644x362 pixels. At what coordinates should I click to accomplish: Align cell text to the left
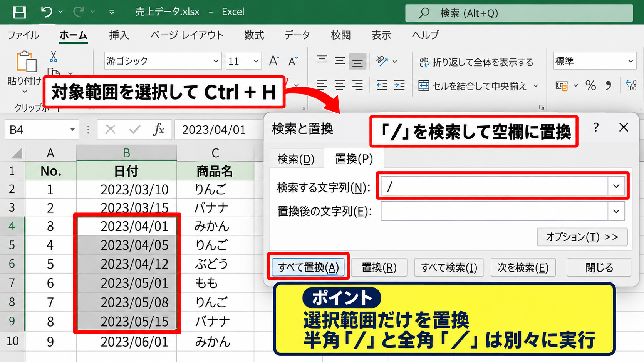[x=322, y=85]
